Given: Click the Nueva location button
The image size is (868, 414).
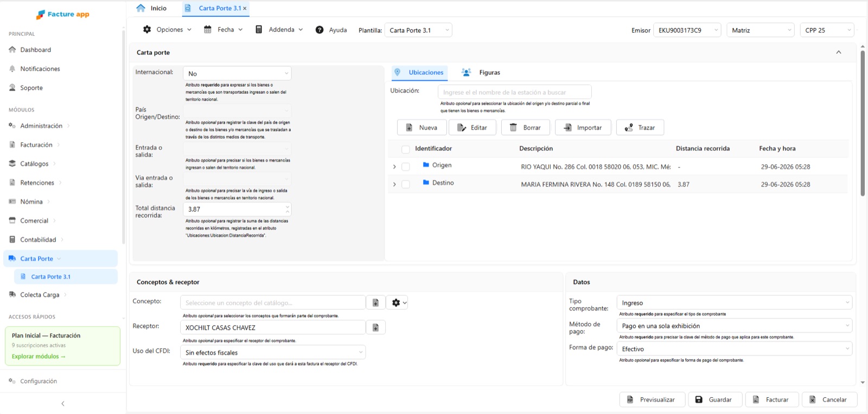Looking at the screenshot, I should click(x=422, y=128).
